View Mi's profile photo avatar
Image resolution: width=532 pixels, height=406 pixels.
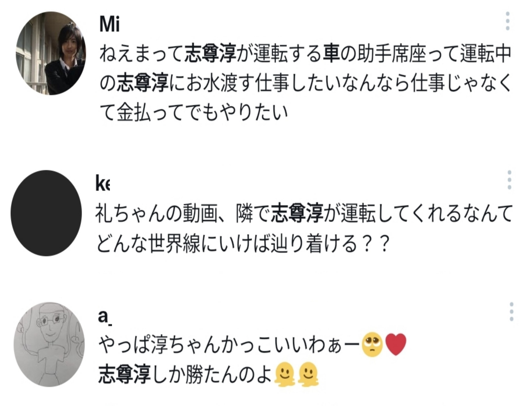[51, 53]
